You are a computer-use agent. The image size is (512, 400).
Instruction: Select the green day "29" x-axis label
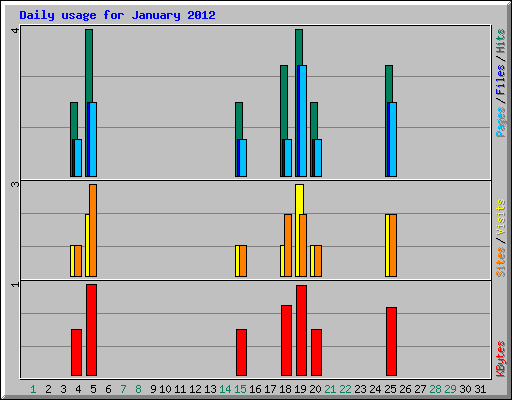[450, 389]
